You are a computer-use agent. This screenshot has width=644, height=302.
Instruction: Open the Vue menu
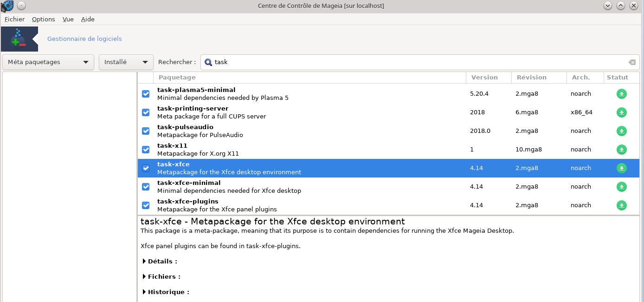68,19
